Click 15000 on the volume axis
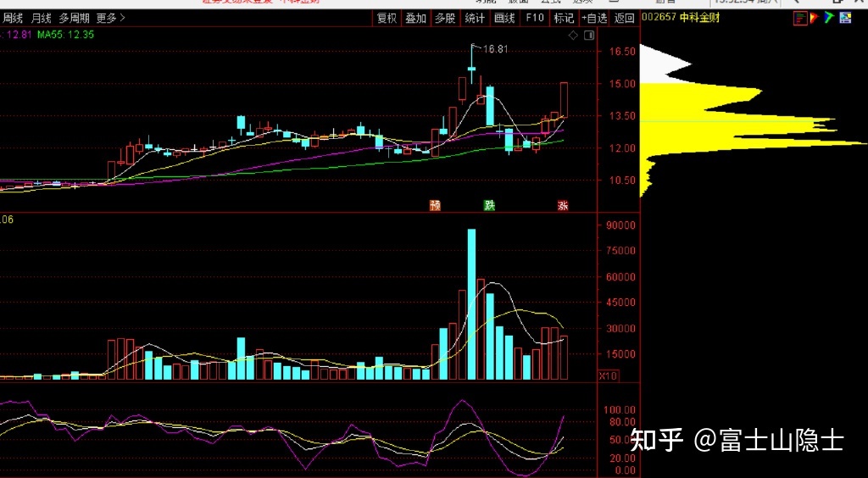This screenshot has width=868, height=478. [x=620, y=353]
